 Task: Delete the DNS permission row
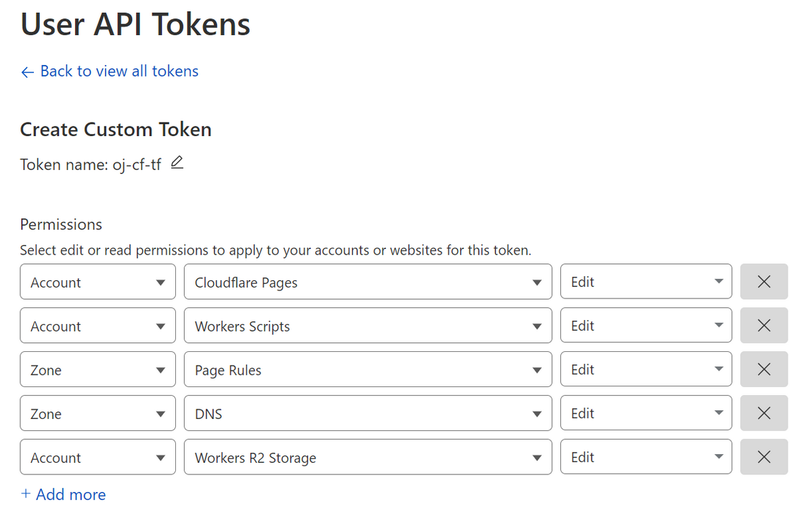pyautogui.click(x=764, y=413)
